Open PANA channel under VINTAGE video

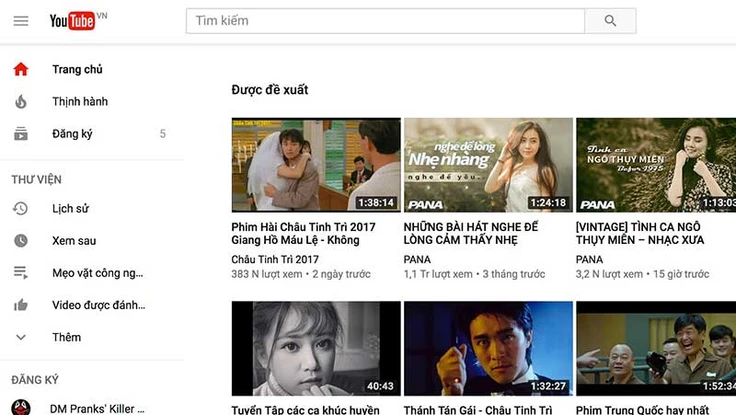(589, 259)
